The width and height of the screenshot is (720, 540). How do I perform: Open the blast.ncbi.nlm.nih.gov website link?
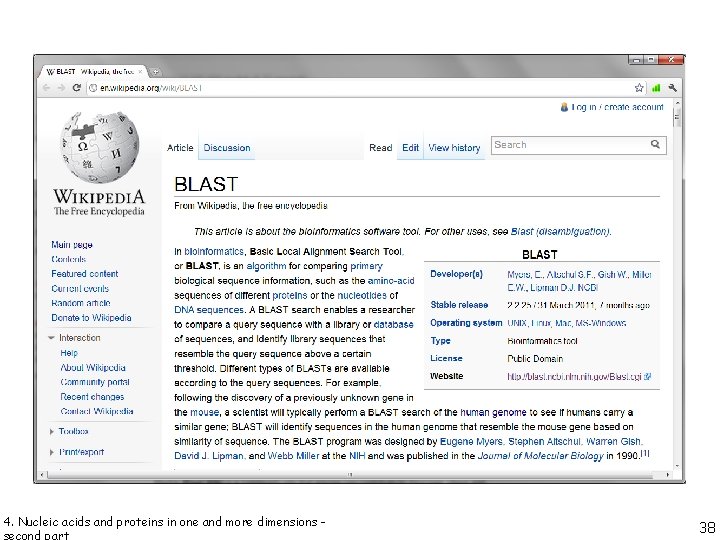tap(574, 377)
